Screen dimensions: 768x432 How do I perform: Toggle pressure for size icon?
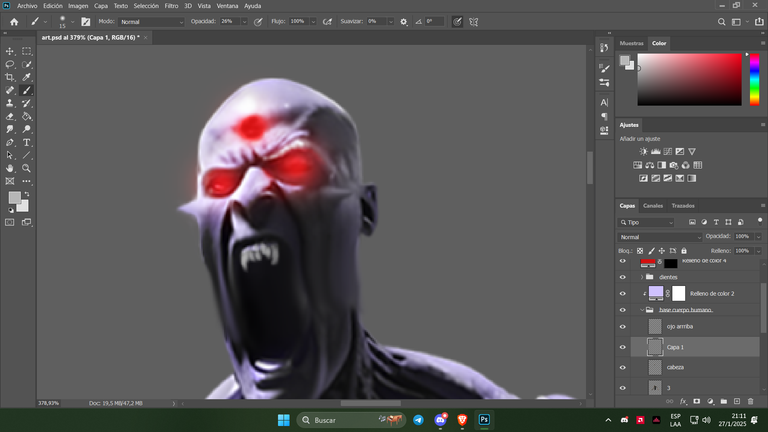[x=457, y=22]
